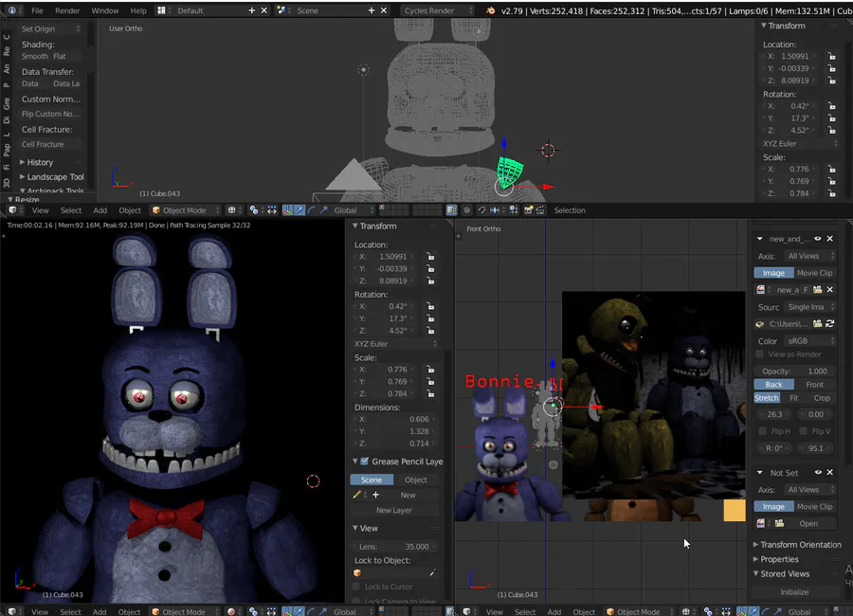Toggle the Grease Pencil Layers checkbox
Viewport: 853px width, 616px height.
pyautogui.click(x=365, y=461)
